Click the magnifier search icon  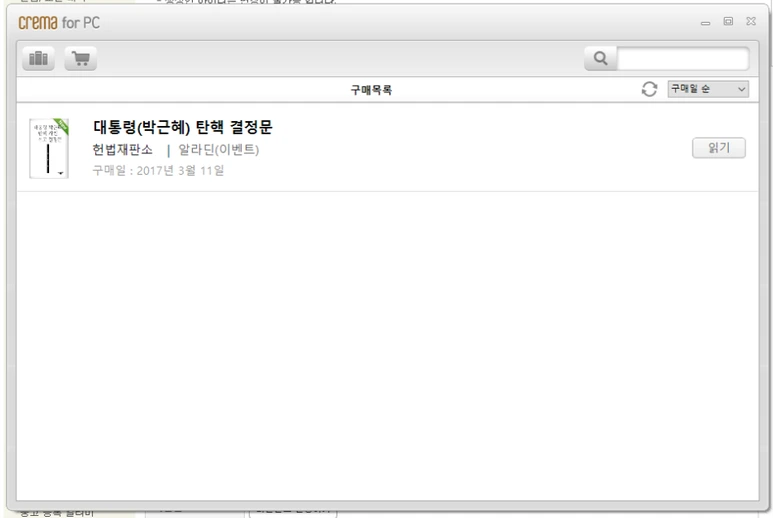[600, 58]
